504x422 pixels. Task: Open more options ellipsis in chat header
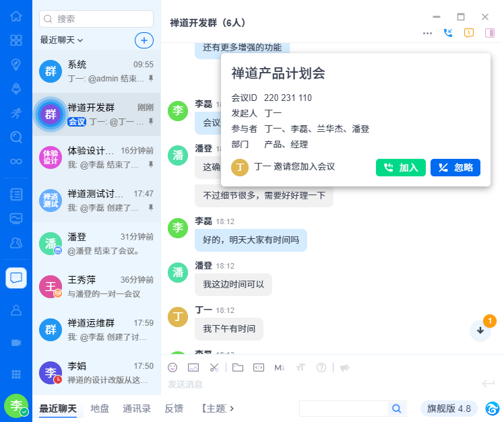point(427,34)
